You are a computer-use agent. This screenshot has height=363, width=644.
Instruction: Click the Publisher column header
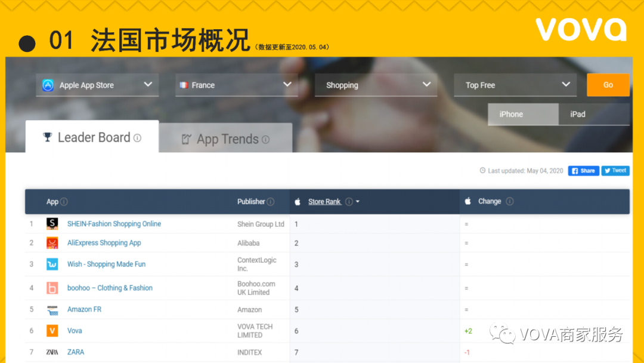251,201
